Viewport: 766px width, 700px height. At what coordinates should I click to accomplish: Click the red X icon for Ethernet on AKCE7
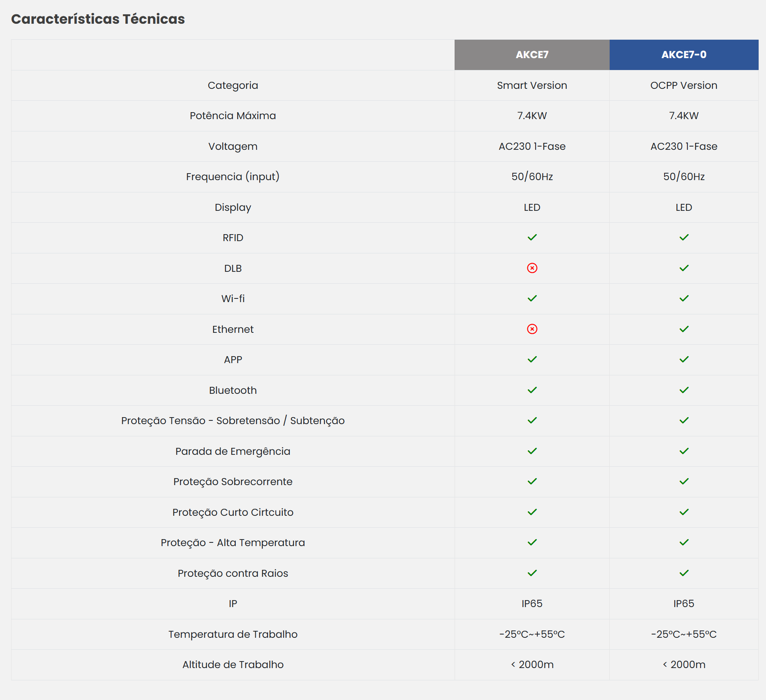click(532, 329)
